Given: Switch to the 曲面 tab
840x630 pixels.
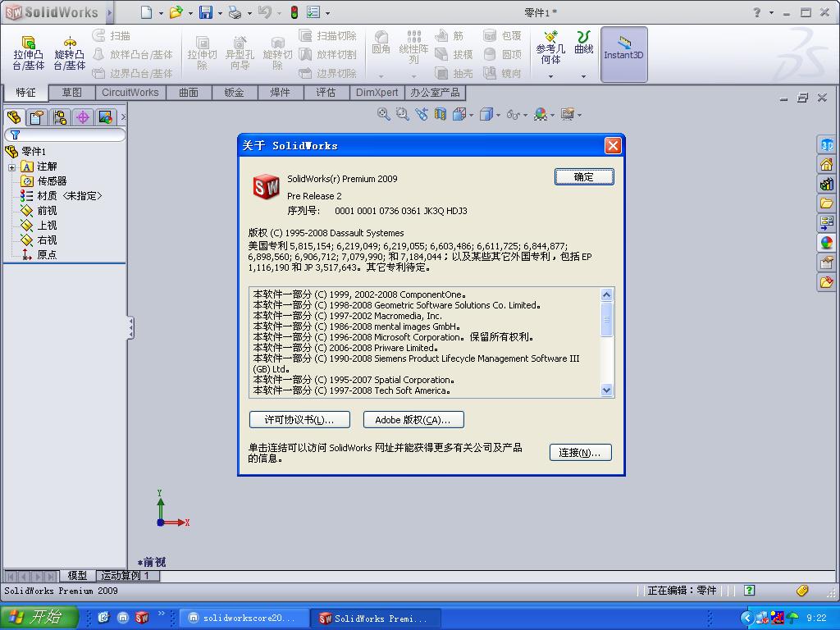Looking at the screenshot, I should click(x=189, y=93).
